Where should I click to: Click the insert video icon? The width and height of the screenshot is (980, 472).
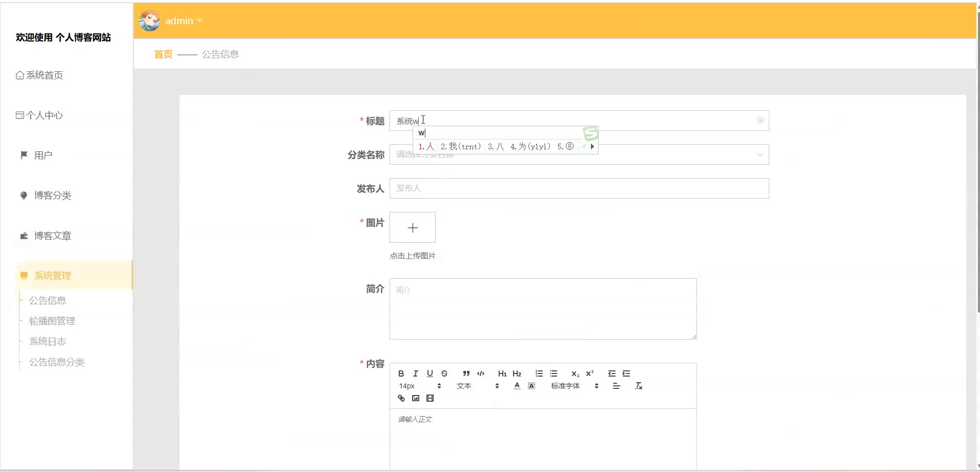[430, 398]
